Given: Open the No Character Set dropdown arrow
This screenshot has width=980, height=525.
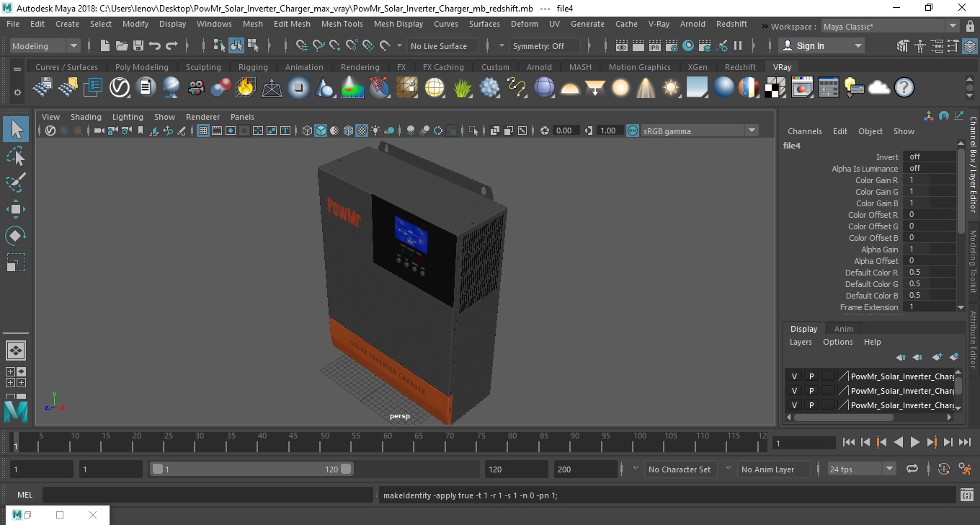Looking at the screenshot, I should pyautogui.click(x=636, y=469).
